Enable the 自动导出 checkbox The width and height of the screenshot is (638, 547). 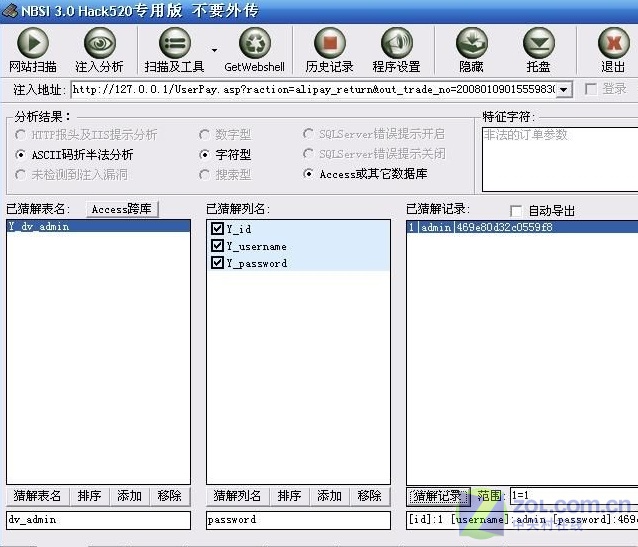(516, 211)
